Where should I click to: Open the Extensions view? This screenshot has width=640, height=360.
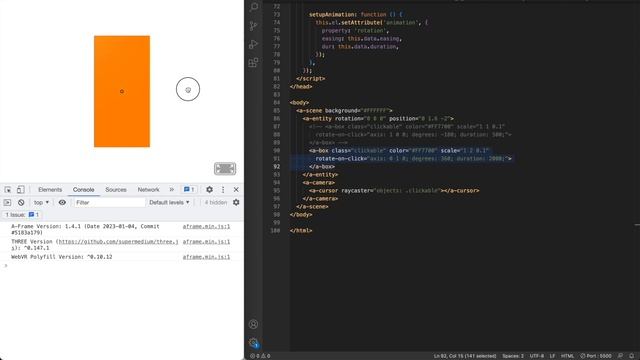pyautogui.click(x=253, y=62)
